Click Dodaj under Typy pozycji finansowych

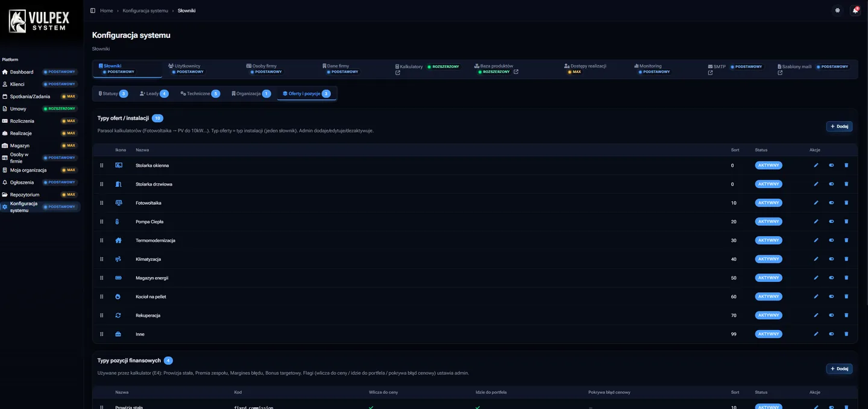coord(839,369)
